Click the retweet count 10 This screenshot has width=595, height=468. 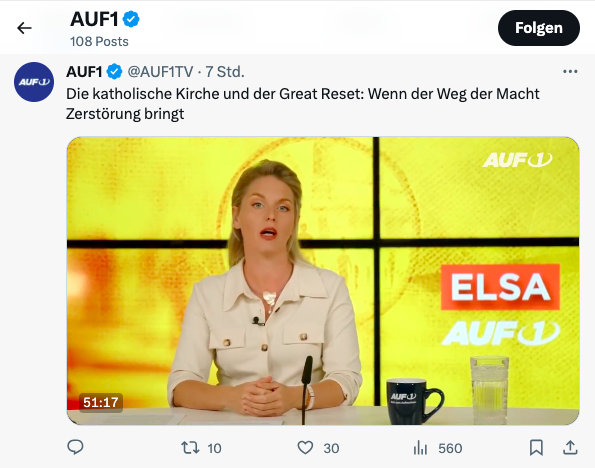[x=214, y=448]
